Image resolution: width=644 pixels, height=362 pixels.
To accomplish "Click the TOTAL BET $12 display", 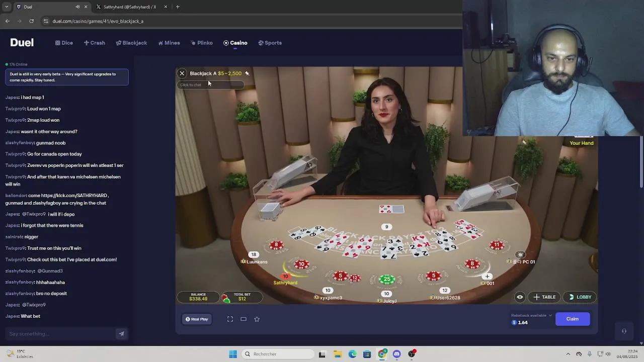I will tap(242, 297).
